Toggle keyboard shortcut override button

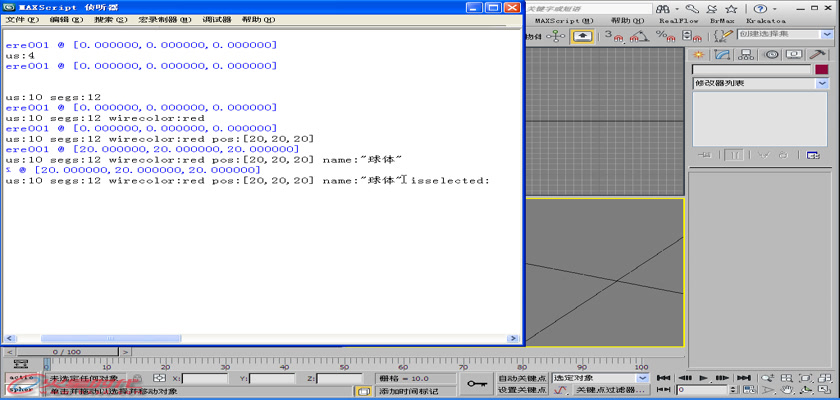(582, 36)
